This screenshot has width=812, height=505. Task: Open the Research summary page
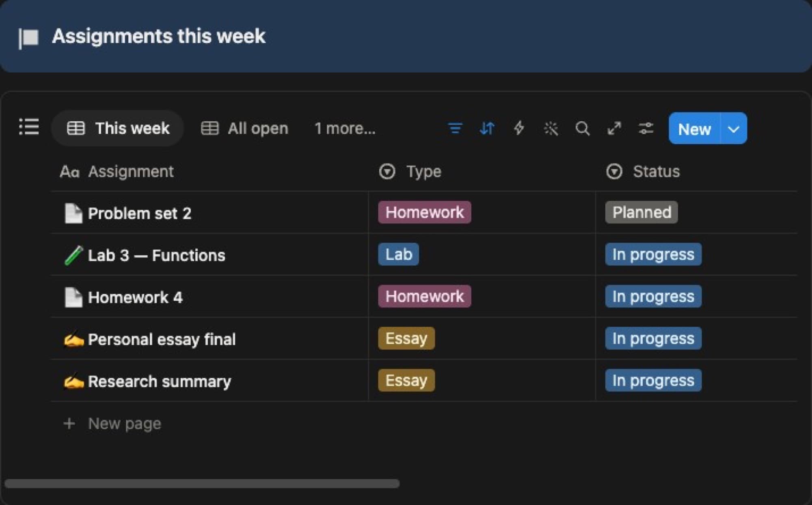[x=160, y=382]
